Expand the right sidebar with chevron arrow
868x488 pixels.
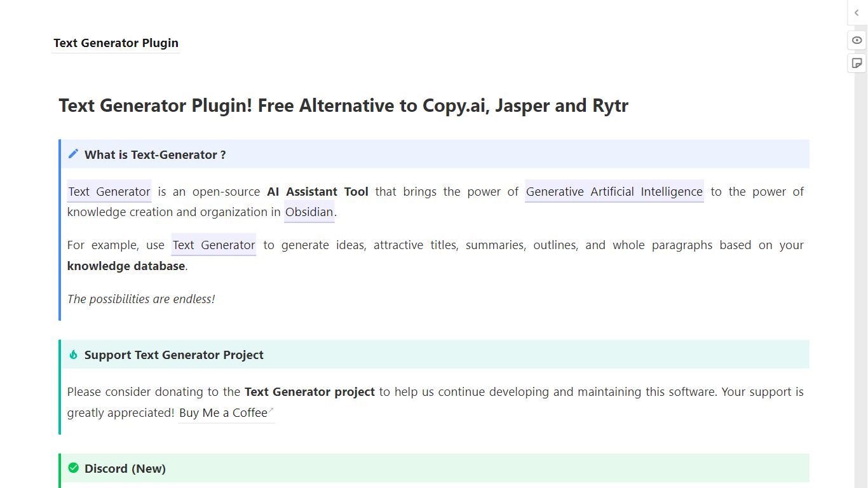pyautogui.click(x=857, y=13)
